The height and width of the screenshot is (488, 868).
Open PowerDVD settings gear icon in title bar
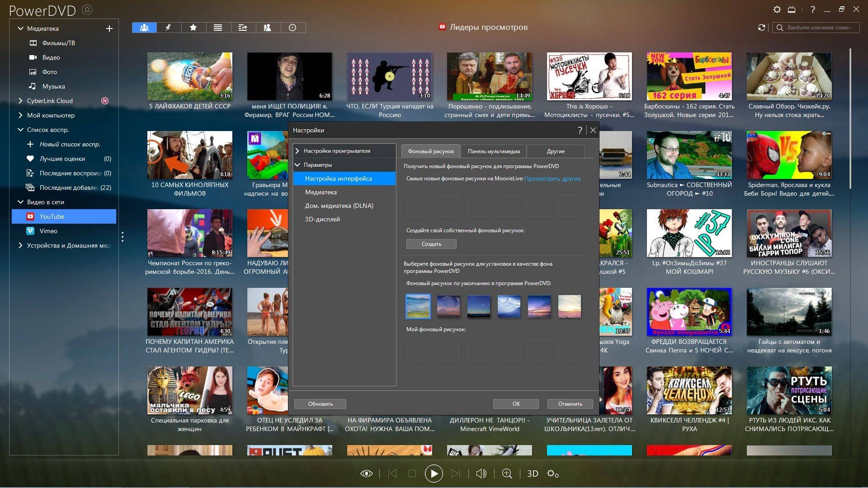click(x=777, y=9)
